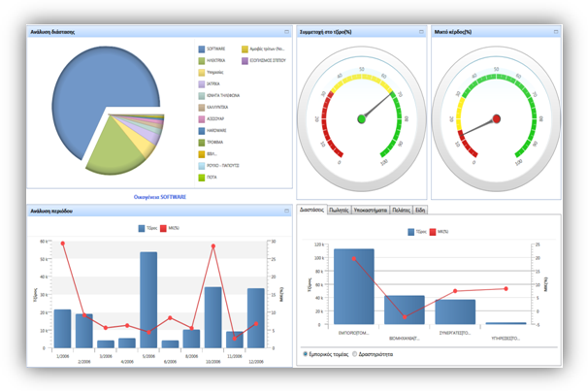Click the 2/2006 axis label
Screen dimensions: 588x391
point(84,362)
